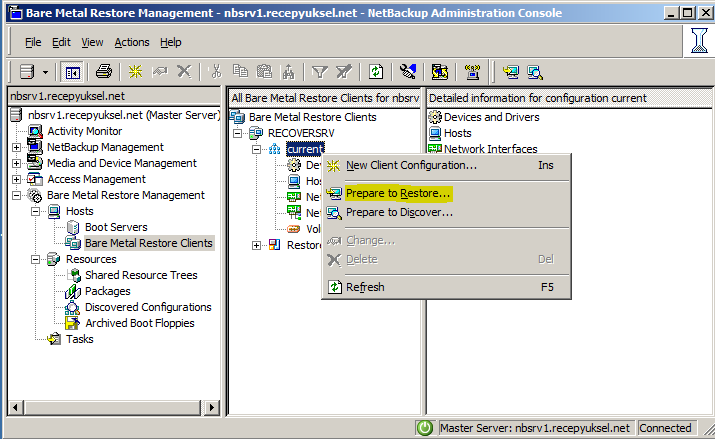Viewport: 715px width, 439px height.
Task: Open the dropdown arrow beside the server icon
Action: click(x=45, y=72)
